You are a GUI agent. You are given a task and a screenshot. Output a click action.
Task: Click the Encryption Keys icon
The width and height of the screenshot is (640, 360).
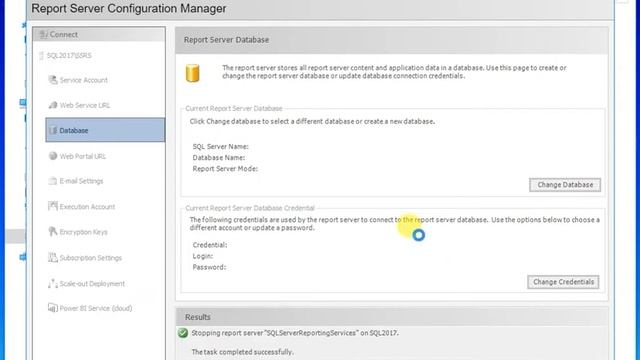coord(53,231)
